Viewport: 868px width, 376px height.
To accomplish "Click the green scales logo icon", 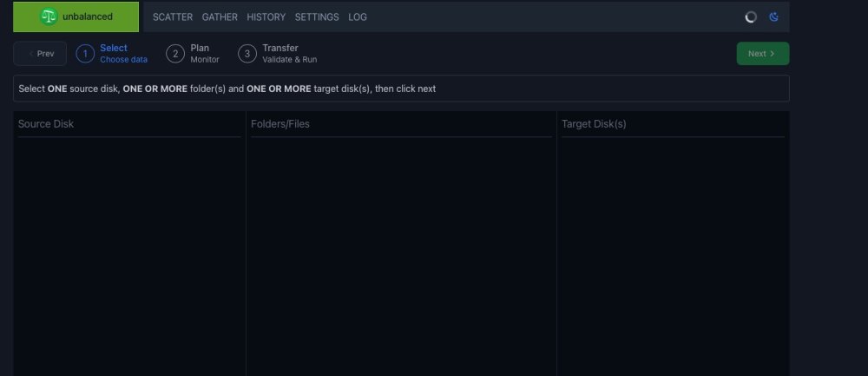I will pos(49,16).
